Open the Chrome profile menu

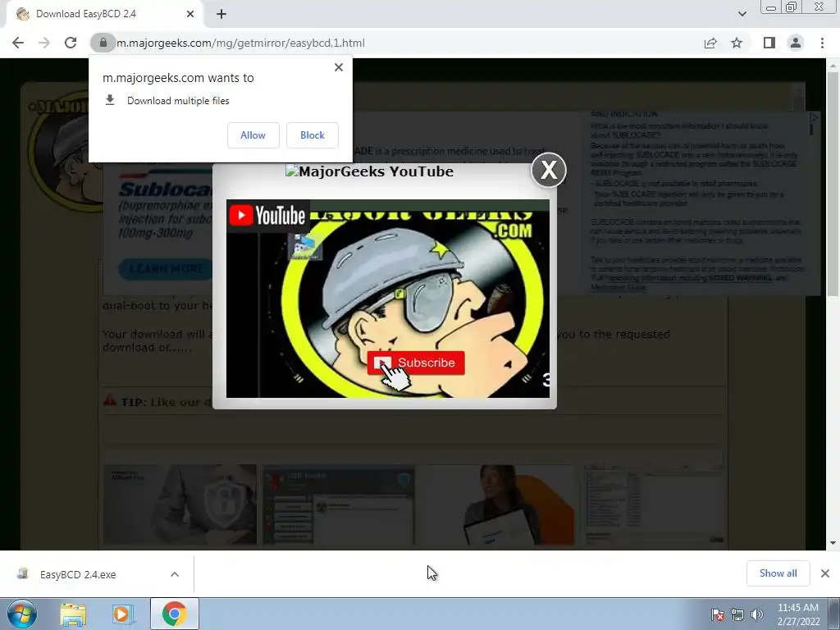796,43
